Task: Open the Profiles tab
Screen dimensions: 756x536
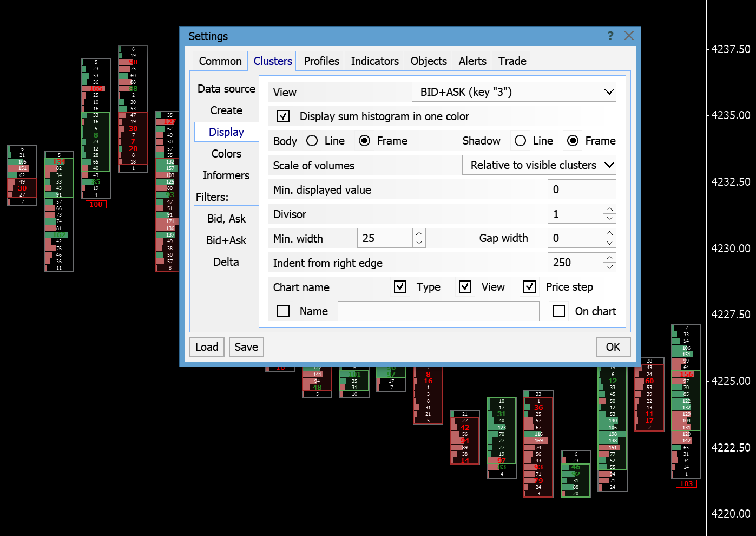Action: (x=321, y=61)
